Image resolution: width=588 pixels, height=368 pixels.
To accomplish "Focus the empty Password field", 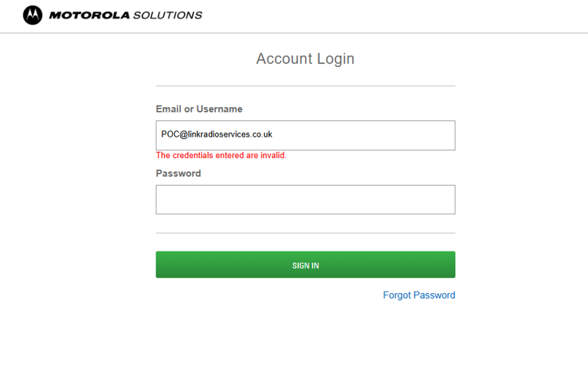I will [305, 199].
